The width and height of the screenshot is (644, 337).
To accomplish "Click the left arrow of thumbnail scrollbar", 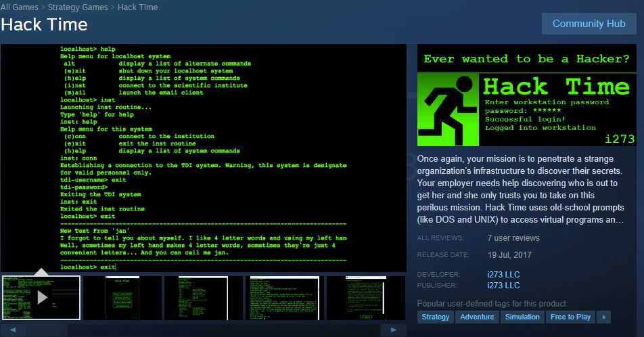I will [13, 330].
